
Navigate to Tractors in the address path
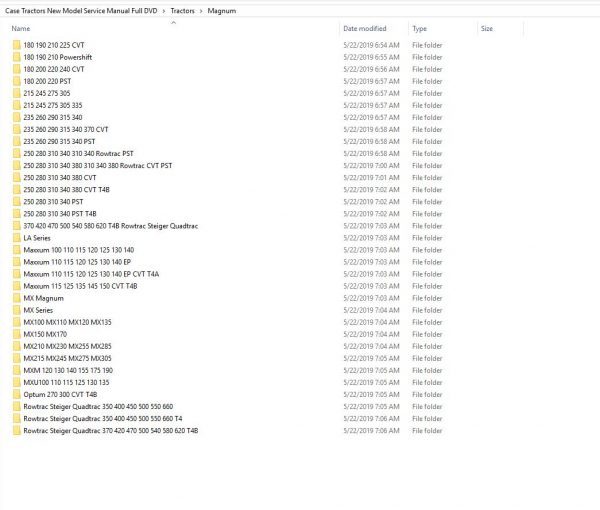(183, 11)
